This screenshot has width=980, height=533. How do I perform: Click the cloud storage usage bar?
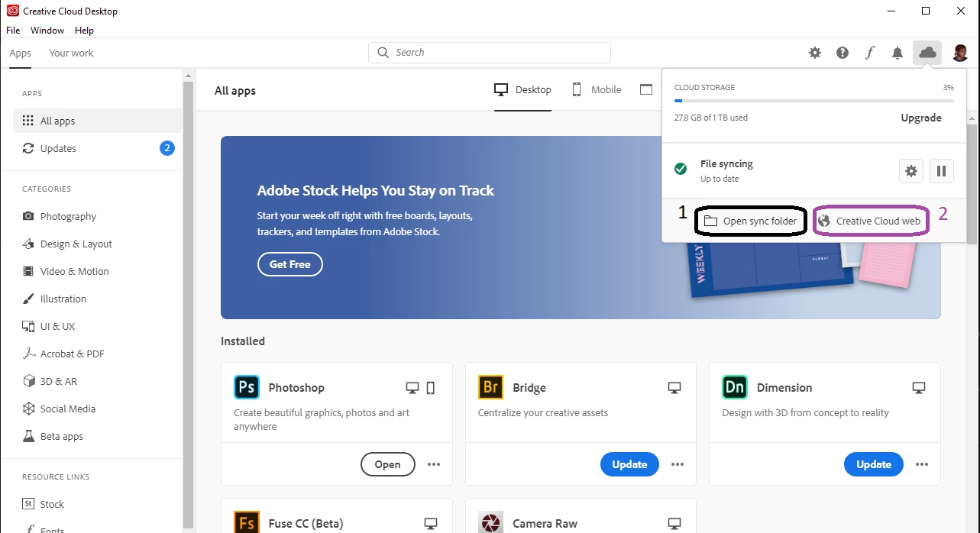814,100
